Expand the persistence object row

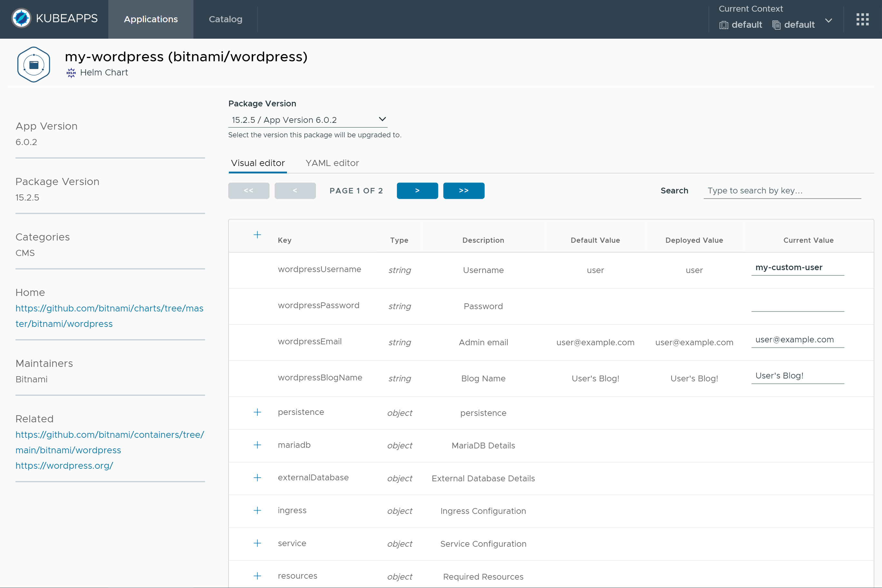point(258,412)
